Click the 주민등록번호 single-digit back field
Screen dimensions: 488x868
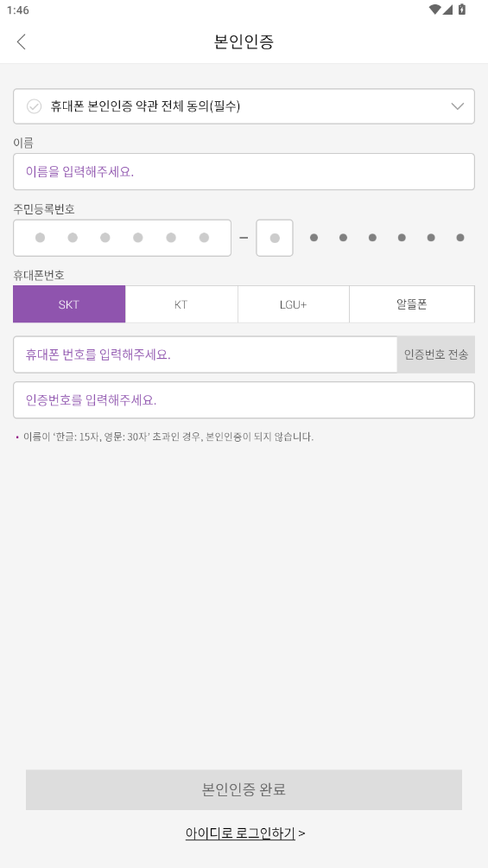pos(275,238)
